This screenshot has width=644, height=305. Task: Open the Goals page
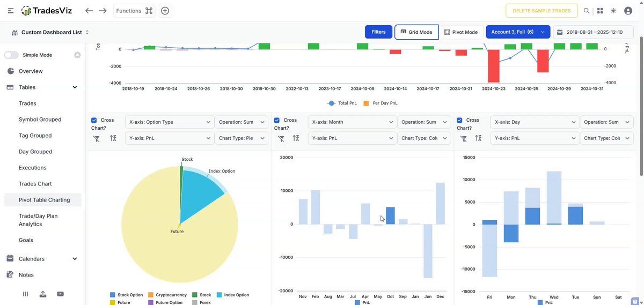click(x=26, y=240)
